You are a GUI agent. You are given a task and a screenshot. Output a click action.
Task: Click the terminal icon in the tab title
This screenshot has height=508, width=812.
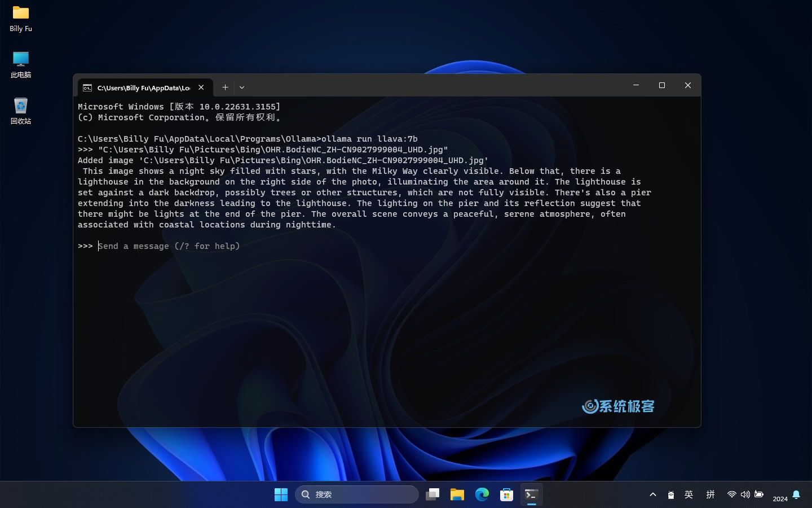(87, 87)
